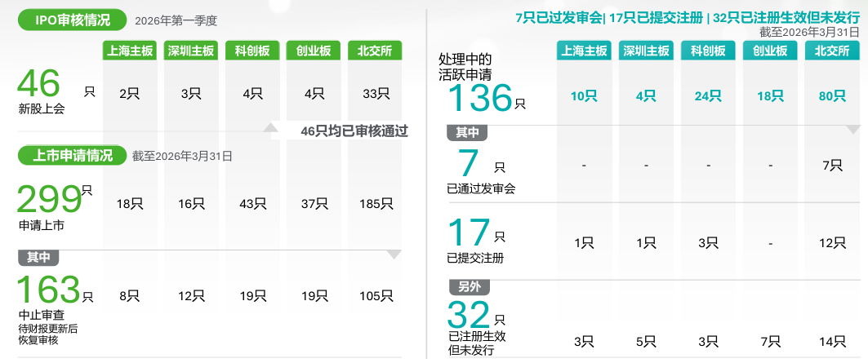Click the 46只均已审核通过 note
This screenshot has width=868, height=363.
[x=354, y=131]
